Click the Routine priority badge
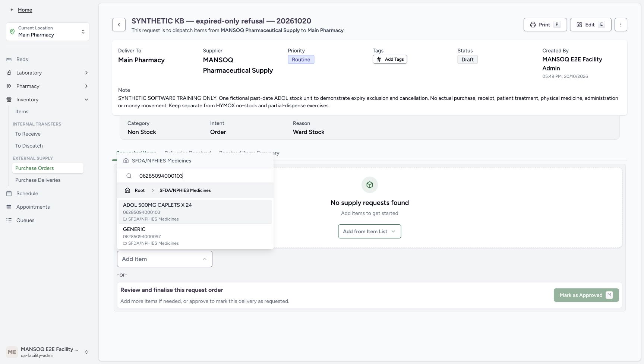The height and width of the screenshot is (364, 644). (x=301, y=60)
